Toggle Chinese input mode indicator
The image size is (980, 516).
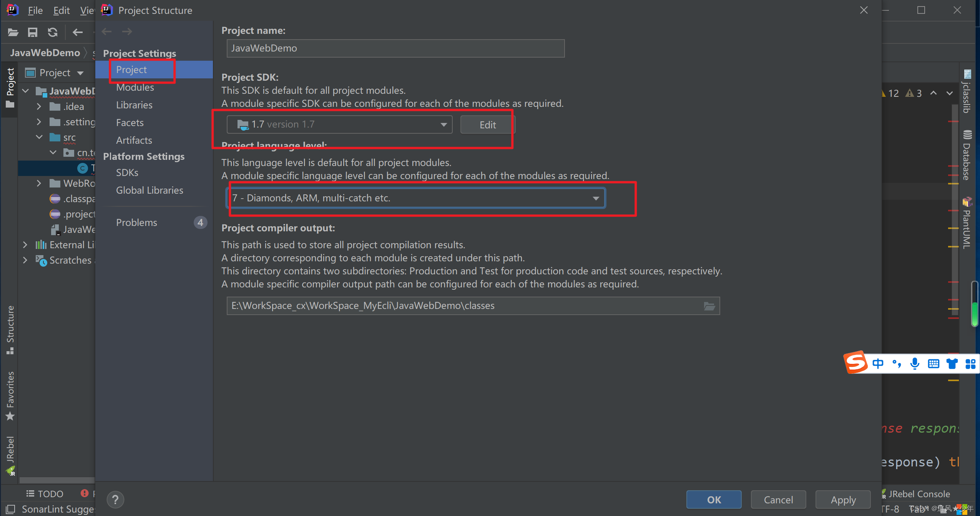click(x=878, y=363)
